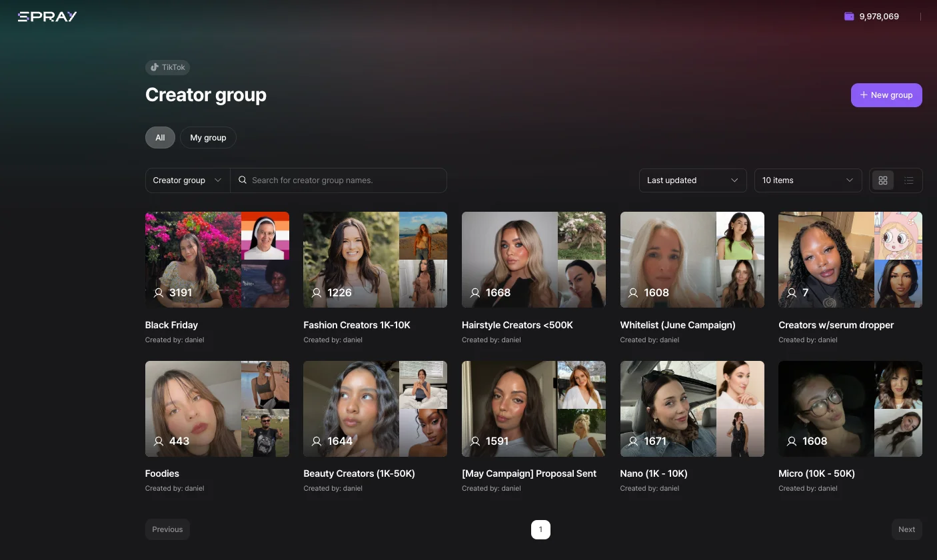Click member count icon on [May Campaign] card

tap(475, 441)
